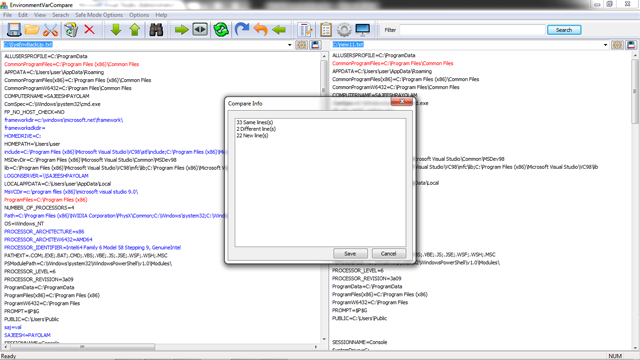Click '2 Different line(s)' in dialog
Viewport: 640px width, 360px height.
256,129
